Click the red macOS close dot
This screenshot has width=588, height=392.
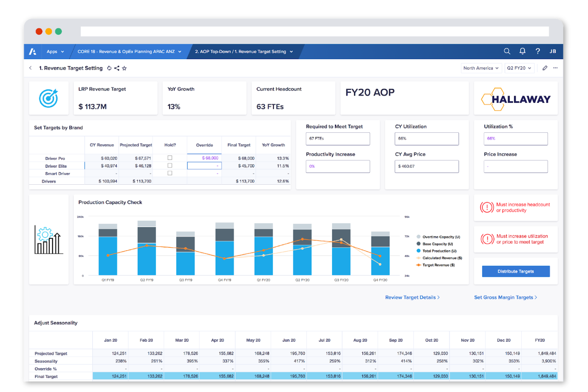point(39,31)
